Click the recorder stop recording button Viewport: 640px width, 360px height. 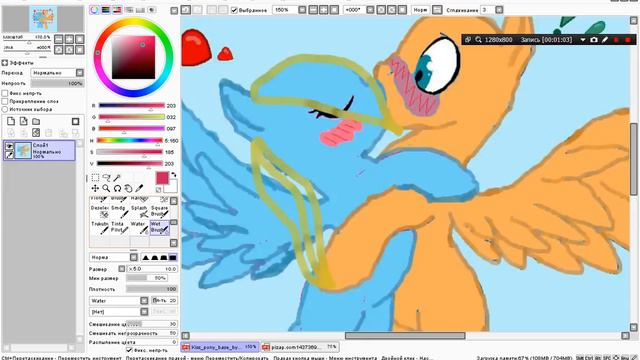628,40
